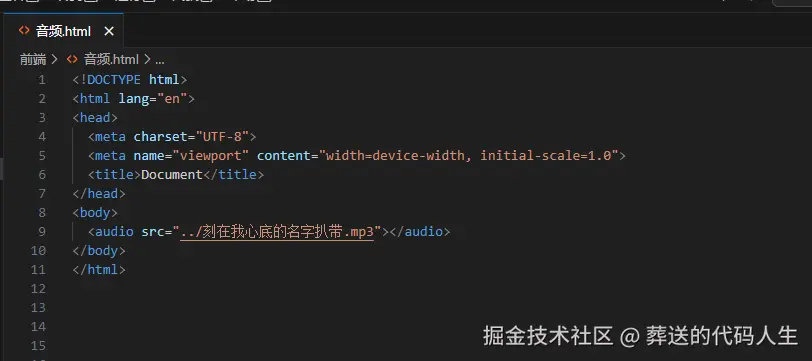Switch to the 音频.html editor tab

(x=63, y=31)
